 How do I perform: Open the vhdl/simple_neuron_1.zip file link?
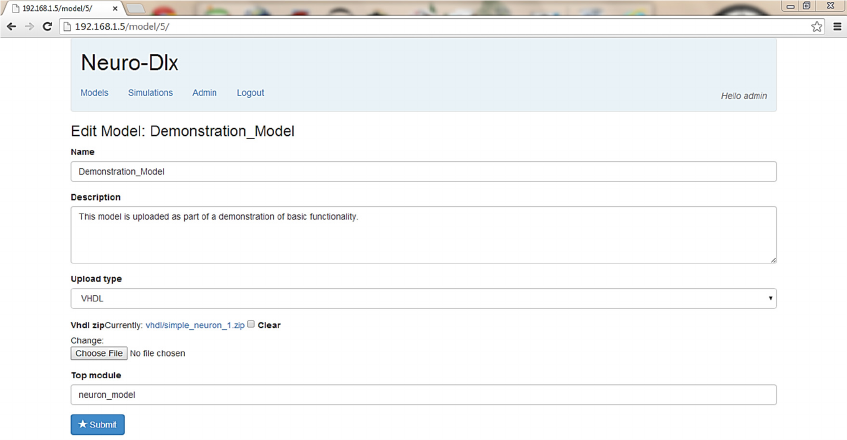[x=194, y=325]
